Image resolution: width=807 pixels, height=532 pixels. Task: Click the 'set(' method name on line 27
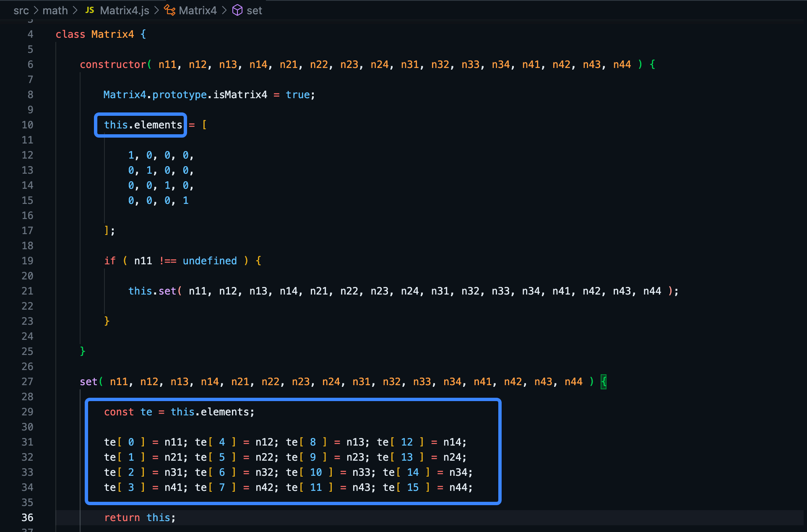coord(91,382)
